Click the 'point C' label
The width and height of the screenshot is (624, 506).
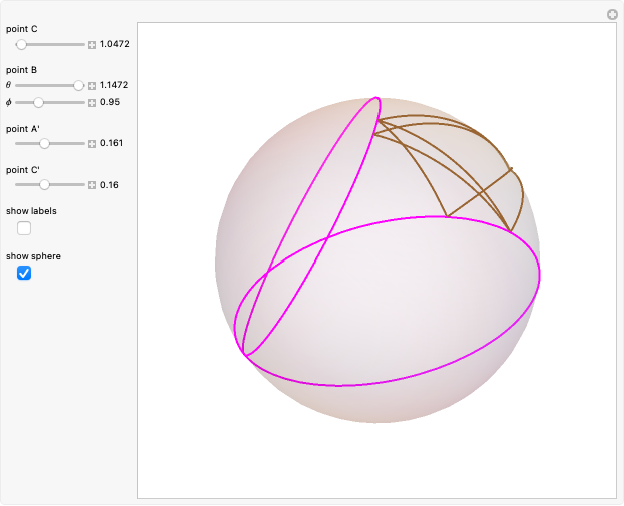point(21,29)
